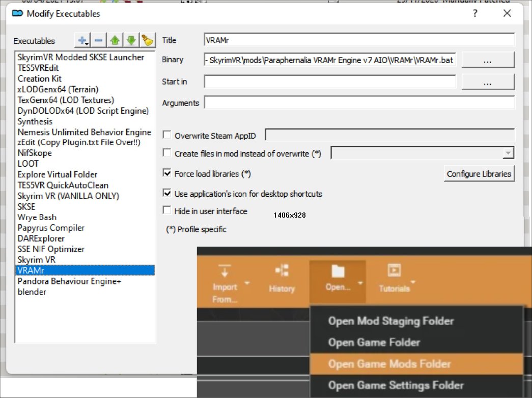Image resolution: width=532 pixels, height=398 pixels.
Task: Browse for Binary path with ellipsis button
Action: 488,60
